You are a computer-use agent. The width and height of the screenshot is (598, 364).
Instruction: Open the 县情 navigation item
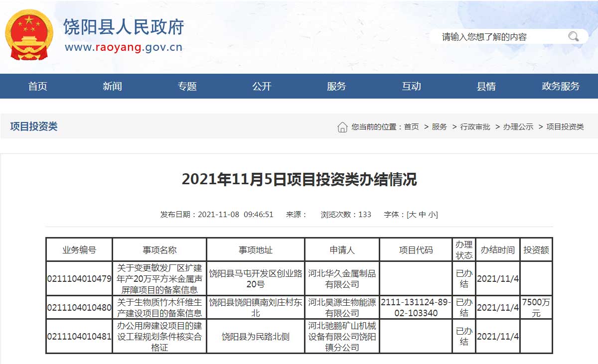point(486,86)
